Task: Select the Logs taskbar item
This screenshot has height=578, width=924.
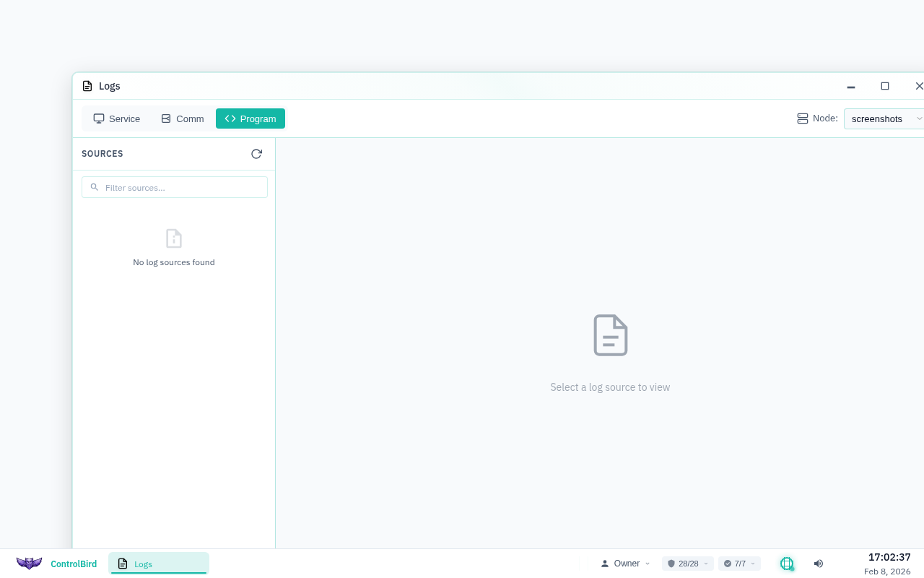Action: pyautogui.click(x=159, y=564)
